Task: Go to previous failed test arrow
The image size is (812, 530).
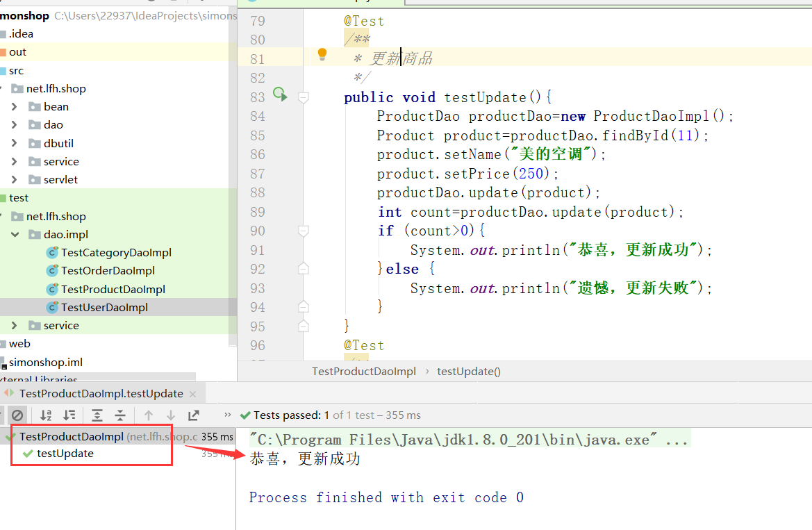Action: 149,415
